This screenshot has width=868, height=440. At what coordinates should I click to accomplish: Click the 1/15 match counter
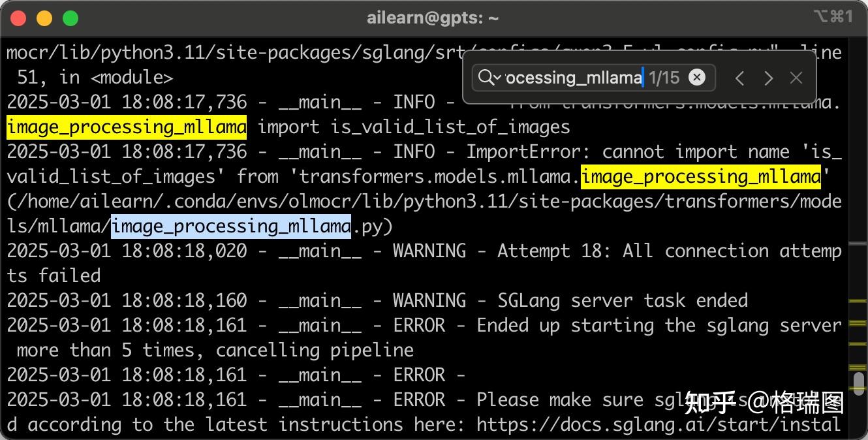click(664, 78)
